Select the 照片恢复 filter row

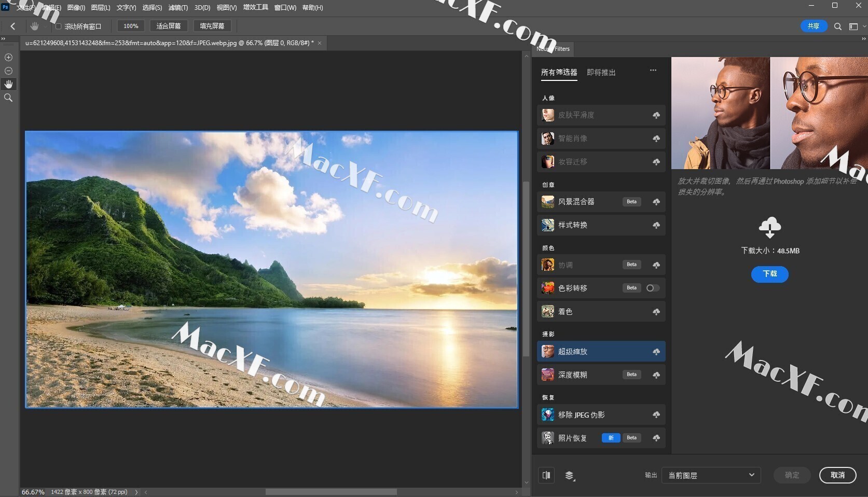[x=601, y=438]
